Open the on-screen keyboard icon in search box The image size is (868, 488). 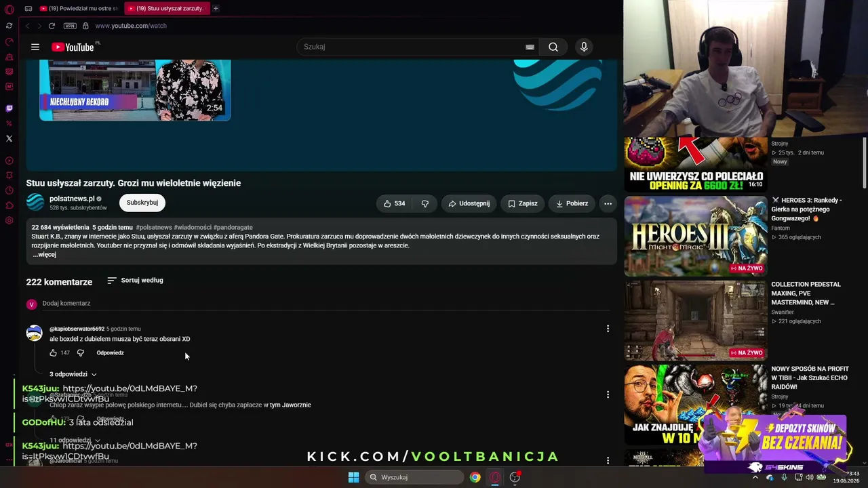coord(530,47)
